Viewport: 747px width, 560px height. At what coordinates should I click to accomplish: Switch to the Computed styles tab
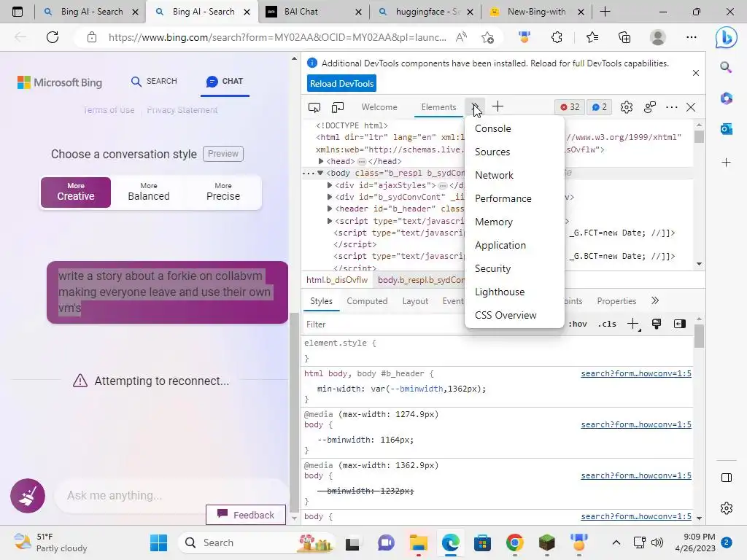tap(367, 301)
